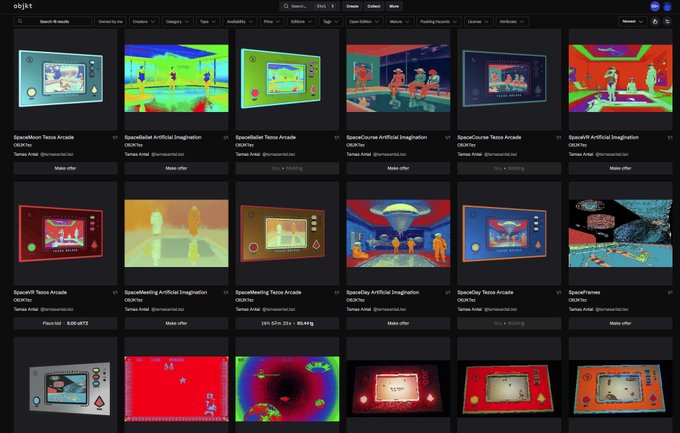The height and width of the screenshot is (433, 680).
Task: Open the Newest sort dropdown
Action: (632, 21)
